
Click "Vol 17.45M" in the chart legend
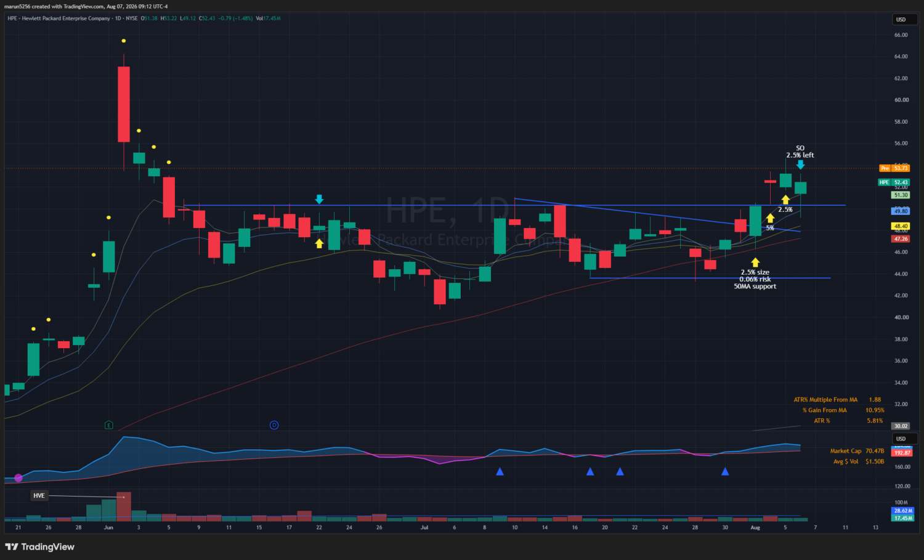pyautogui.click(x=268, y=18)
